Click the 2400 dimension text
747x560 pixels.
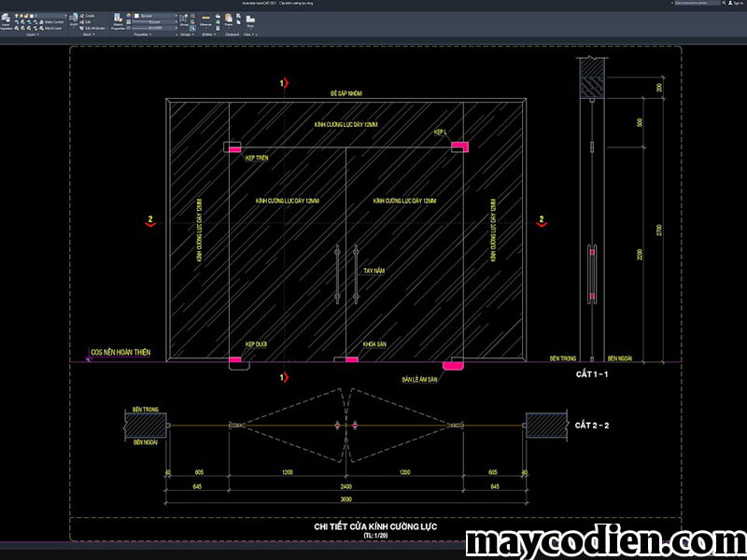[345, 486]
